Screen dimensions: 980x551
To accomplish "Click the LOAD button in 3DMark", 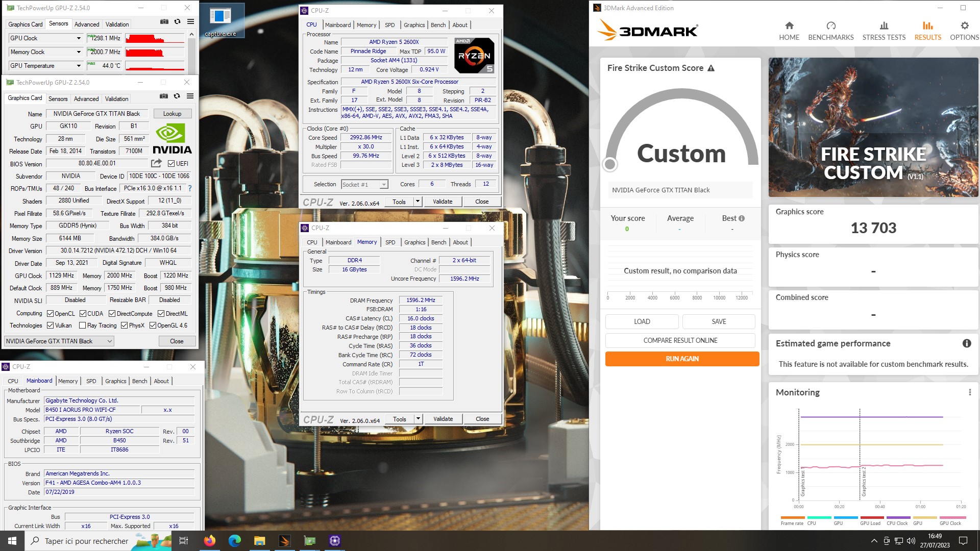I will tap(642, 321).
